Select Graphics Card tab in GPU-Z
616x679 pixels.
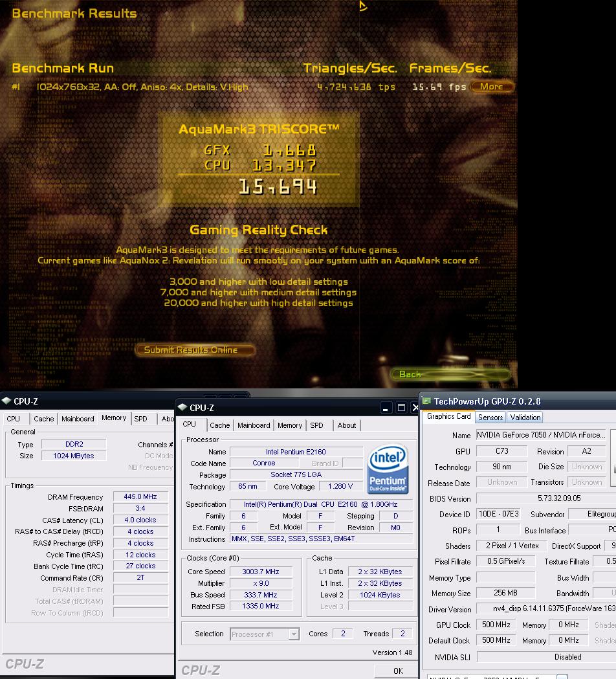tap(448, 416)
